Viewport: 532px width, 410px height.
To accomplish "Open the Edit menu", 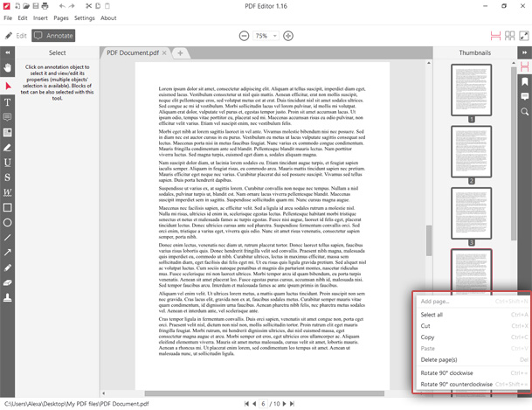I will [23, 18].
